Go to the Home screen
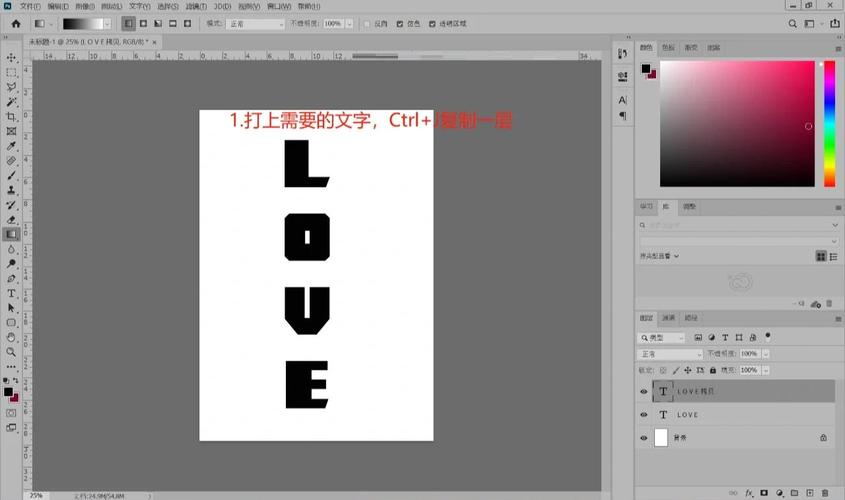845x500 pixels. click(16, 24)
